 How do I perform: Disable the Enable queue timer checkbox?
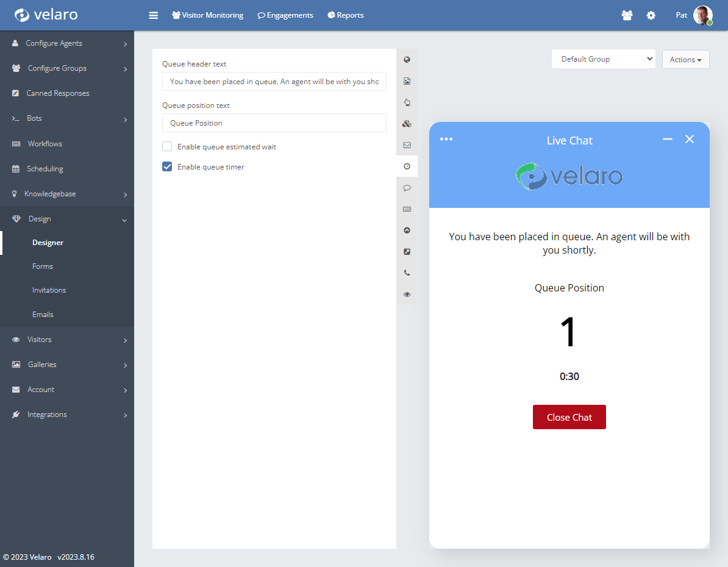click(167, 166)
